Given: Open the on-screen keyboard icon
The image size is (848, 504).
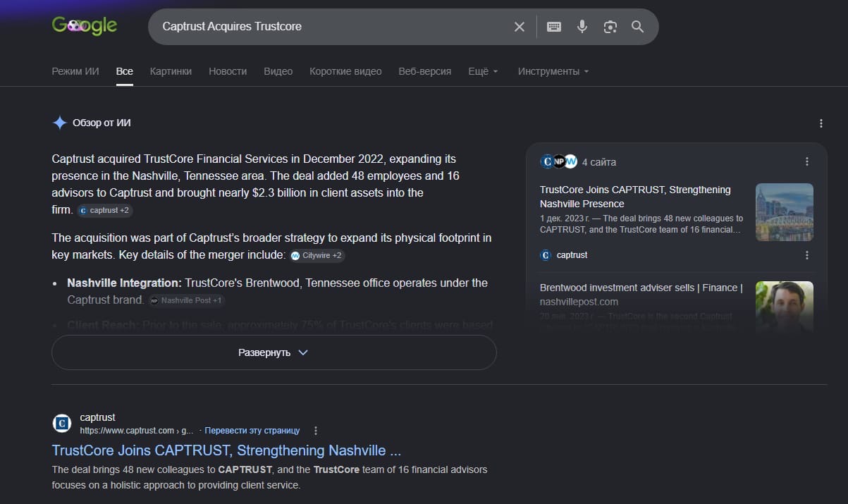Looking at the screenshot, I should click(554, 27).
